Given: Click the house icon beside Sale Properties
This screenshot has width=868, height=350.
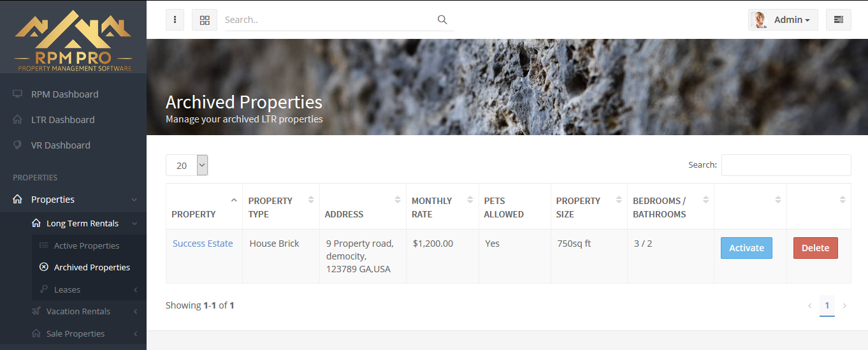Looking at the screenshot, I should coord(36,333).
